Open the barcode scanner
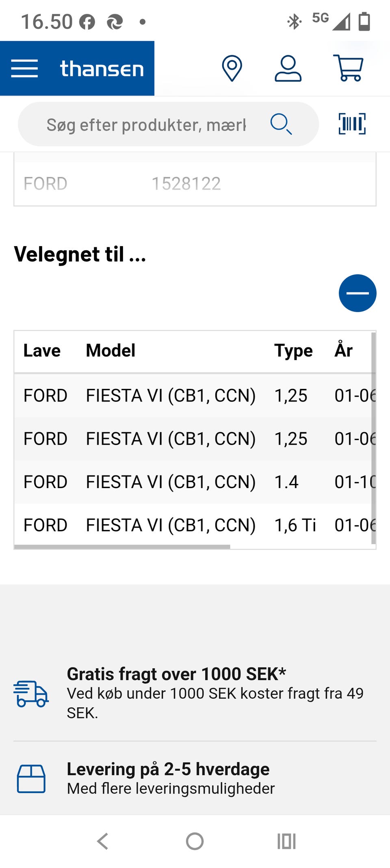390x868 pixels. [x=352, y=124]
